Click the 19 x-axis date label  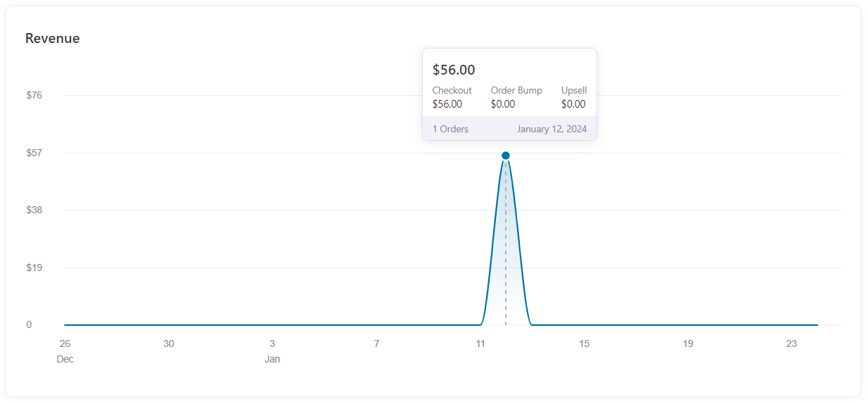coord(688,343)
